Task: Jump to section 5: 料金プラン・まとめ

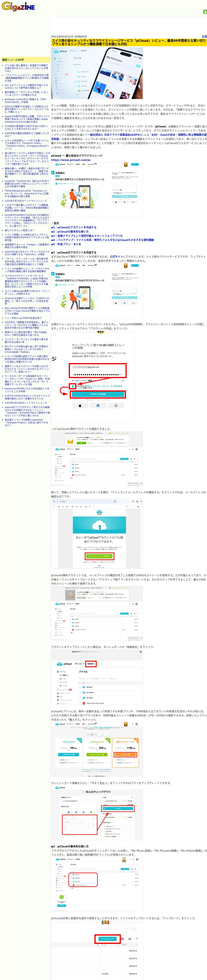Action: (66, 244)
